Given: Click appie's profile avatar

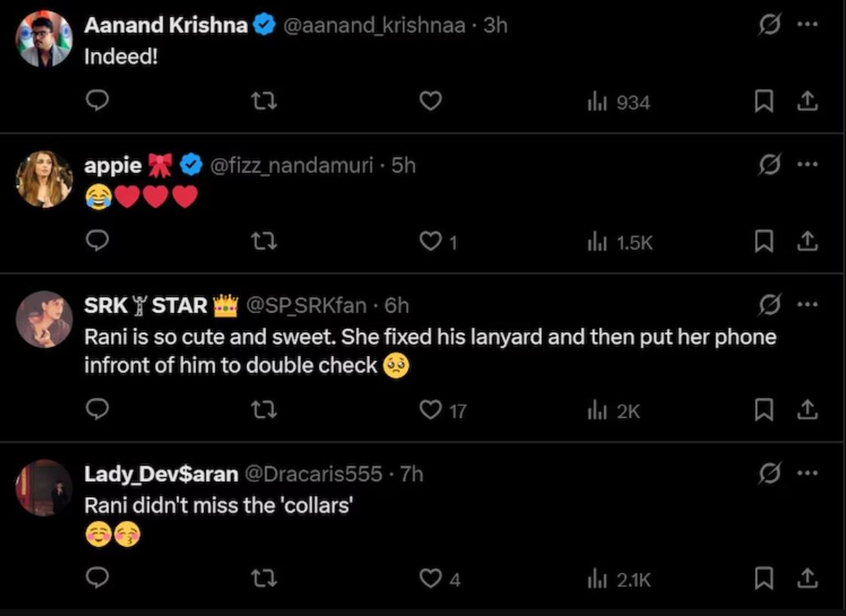Looking at the screenshot, I should pos(44,178).
